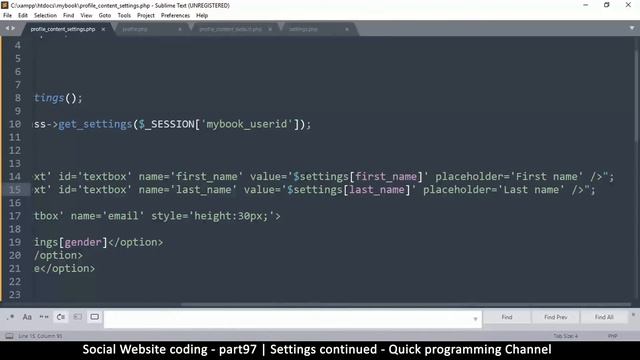Click line number 15 in gutter
This screenshot has width=640, height=360.
coord(15,190)
